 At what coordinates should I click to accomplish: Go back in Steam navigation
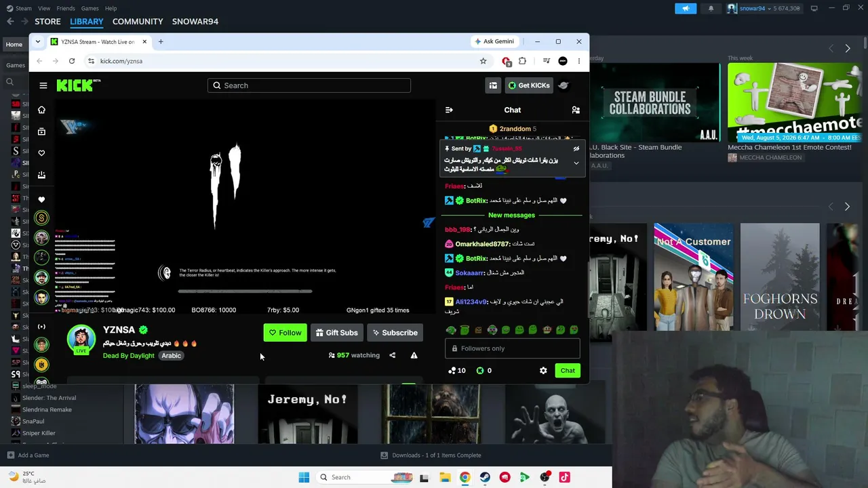10,22
